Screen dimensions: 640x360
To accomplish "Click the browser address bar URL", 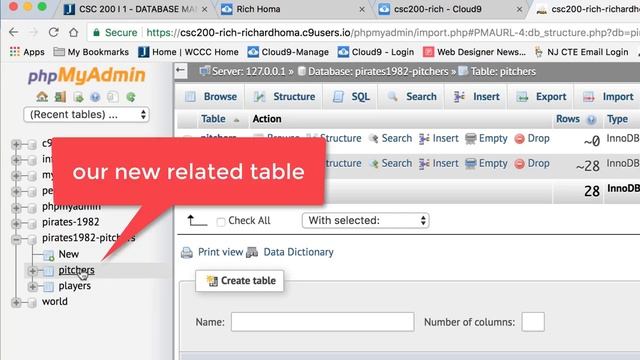I will click(x=392, y=32).
